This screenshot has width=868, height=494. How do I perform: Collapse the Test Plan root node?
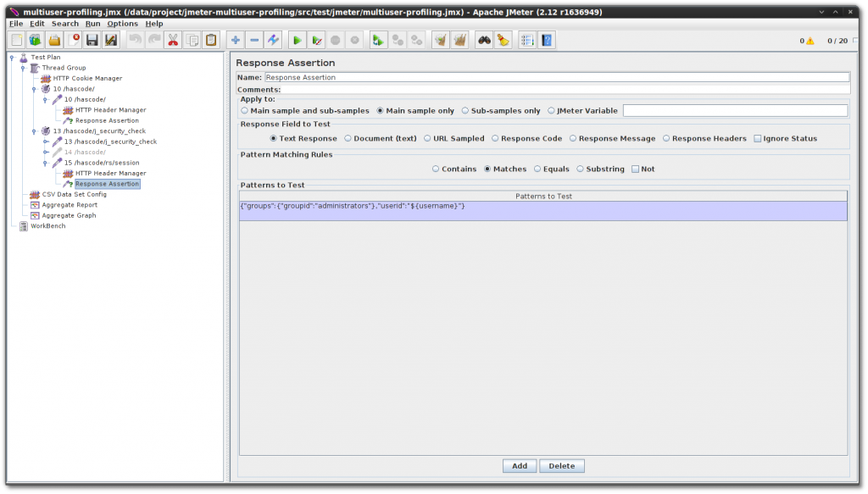tap(11, 58)
